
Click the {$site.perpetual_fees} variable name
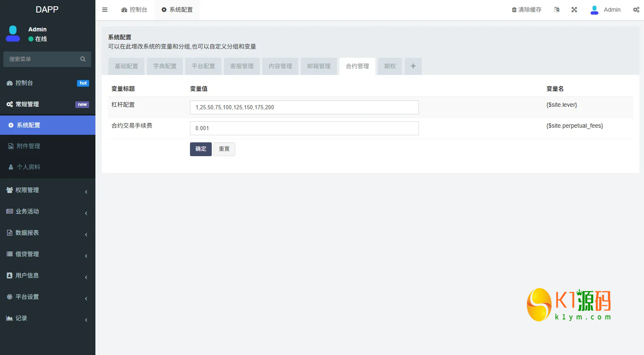(x=575, y=126)
